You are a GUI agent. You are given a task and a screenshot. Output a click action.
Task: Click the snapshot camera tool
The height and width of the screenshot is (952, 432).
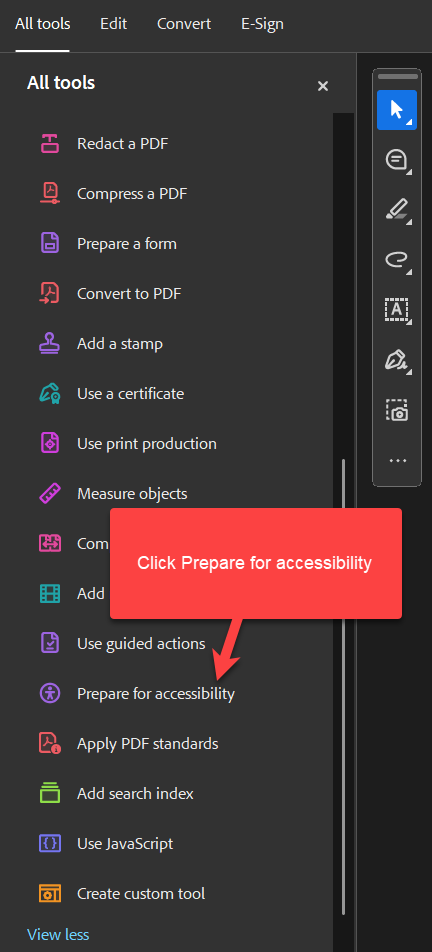pyautogui.click(x=397, y=410)
